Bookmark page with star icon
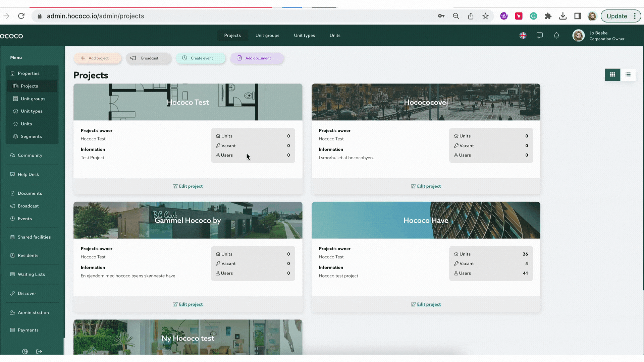Viewport: 644px width, 362px height. [x=485, y=16]
